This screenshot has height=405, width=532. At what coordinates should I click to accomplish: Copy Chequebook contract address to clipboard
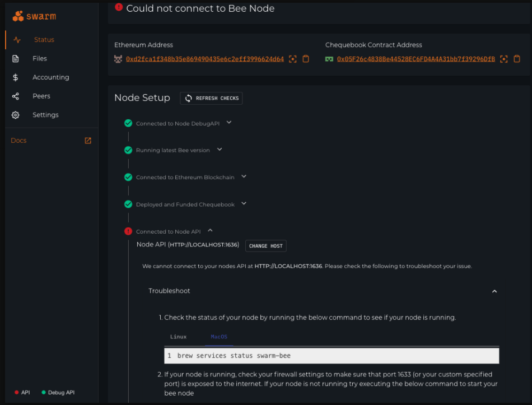pyautogui.click(x=517, y=59)
